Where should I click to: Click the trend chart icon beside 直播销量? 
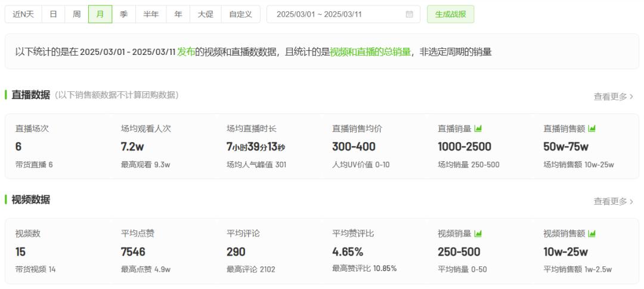click(x=478, y=128)
